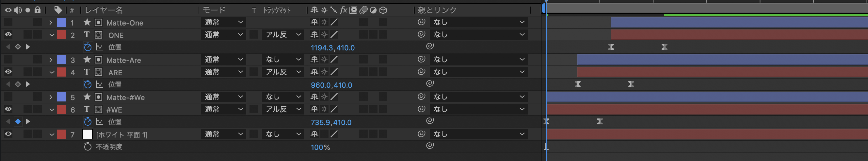Viewport: 868px width, 161px height.
Task: Click the red label color of layer 7
Action: [61, 134]
